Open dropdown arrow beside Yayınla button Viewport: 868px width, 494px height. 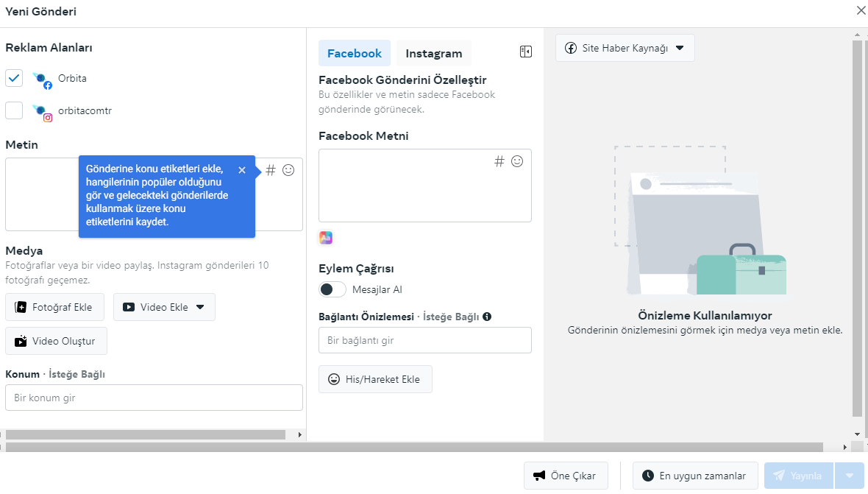pos(850,476)
